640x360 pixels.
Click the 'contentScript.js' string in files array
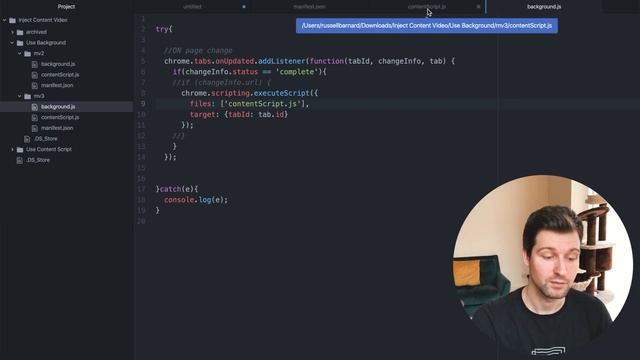[262, 104]
